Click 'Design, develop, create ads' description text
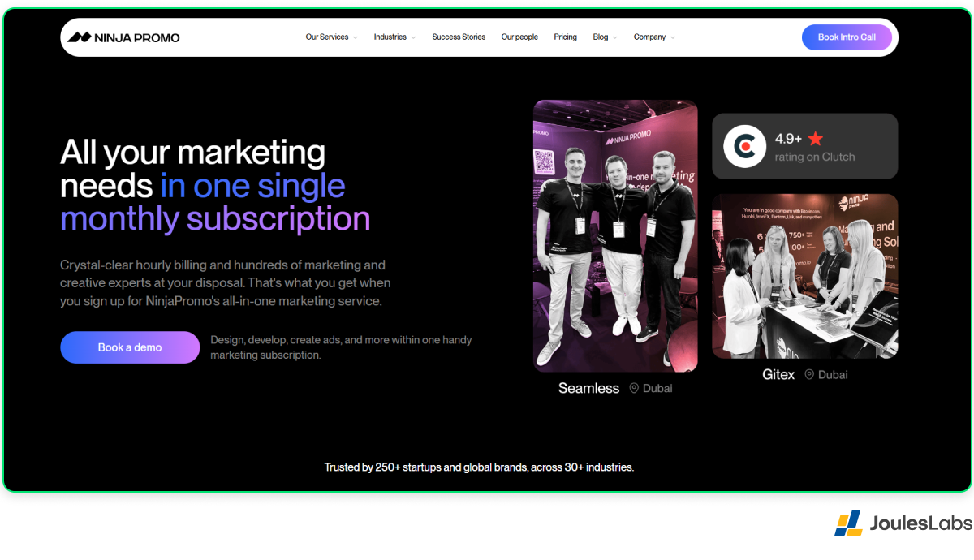974x560 pixels. [341, 347]
